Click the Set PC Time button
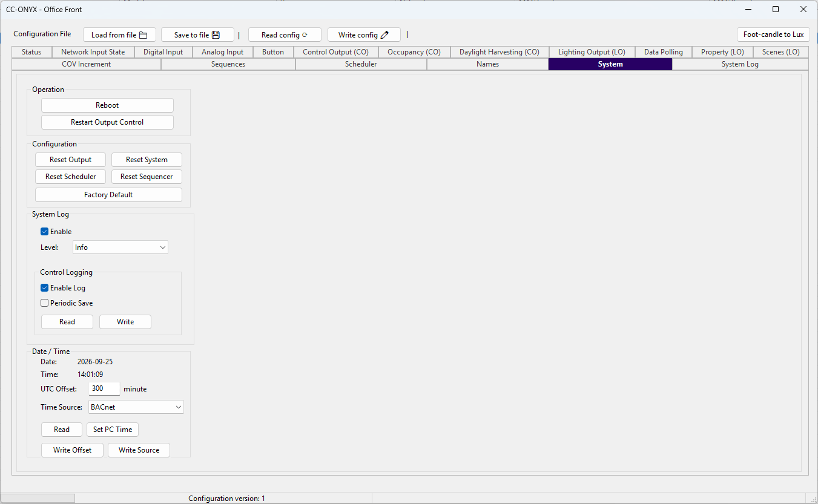This screenshot has height=504, width=818. click(x=113, y=430)
